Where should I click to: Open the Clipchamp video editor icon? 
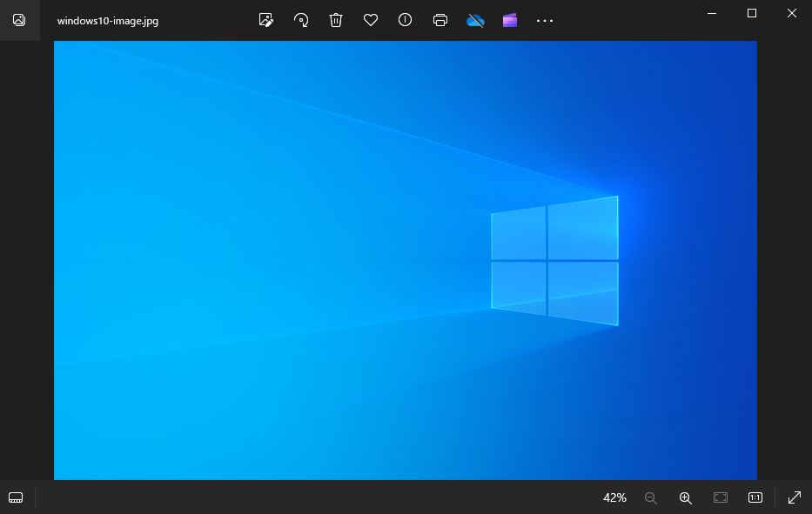(510, 20)
